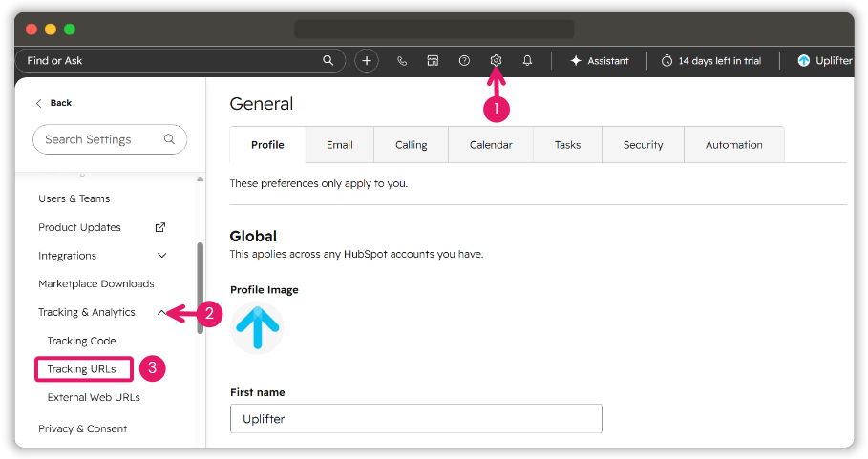Open Tracking Code settings
Screen dimensions: 868x459
coord(81,341)
